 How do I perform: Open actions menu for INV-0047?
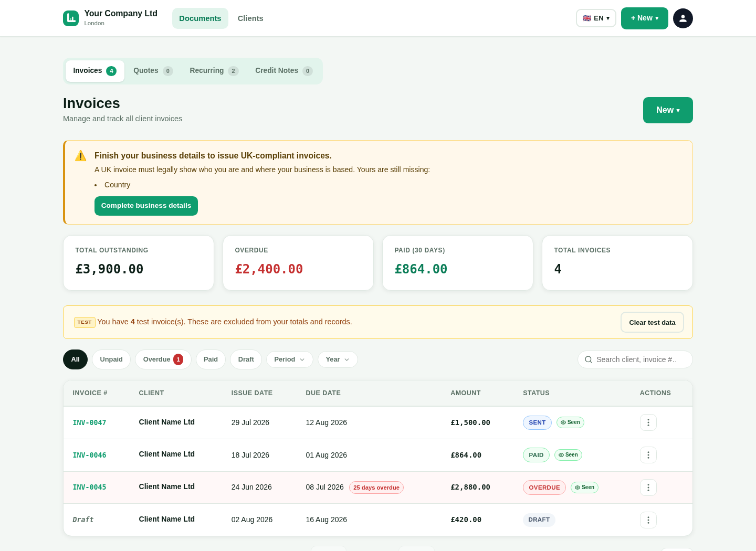(x=648, y=422)
